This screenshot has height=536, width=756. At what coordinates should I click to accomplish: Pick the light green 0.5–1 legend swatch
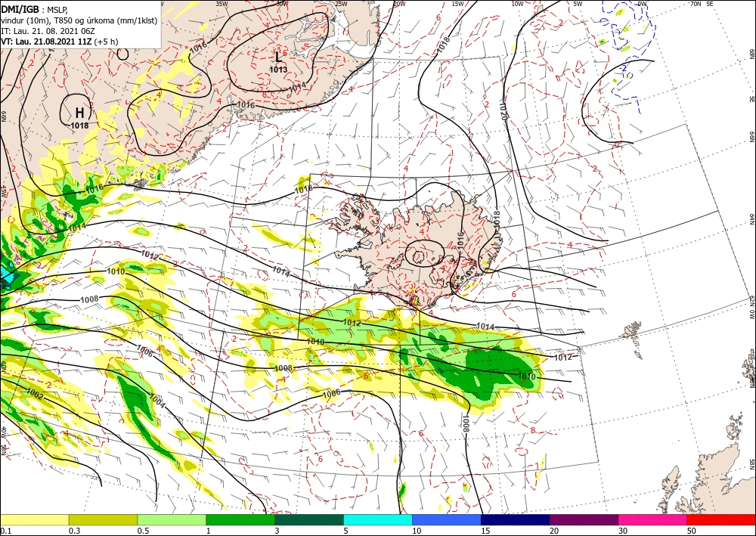pyautogui.click(x=172, y=519)
